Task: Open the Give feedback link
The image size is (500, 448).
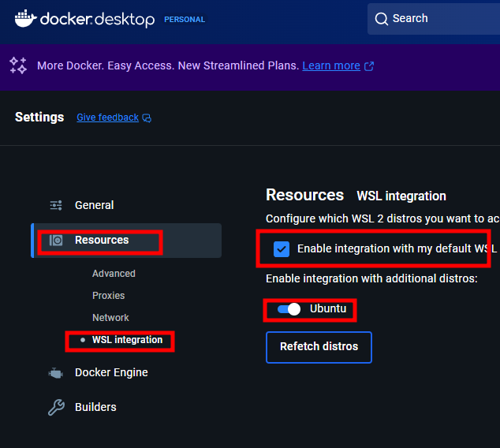Action: (108, 118)
